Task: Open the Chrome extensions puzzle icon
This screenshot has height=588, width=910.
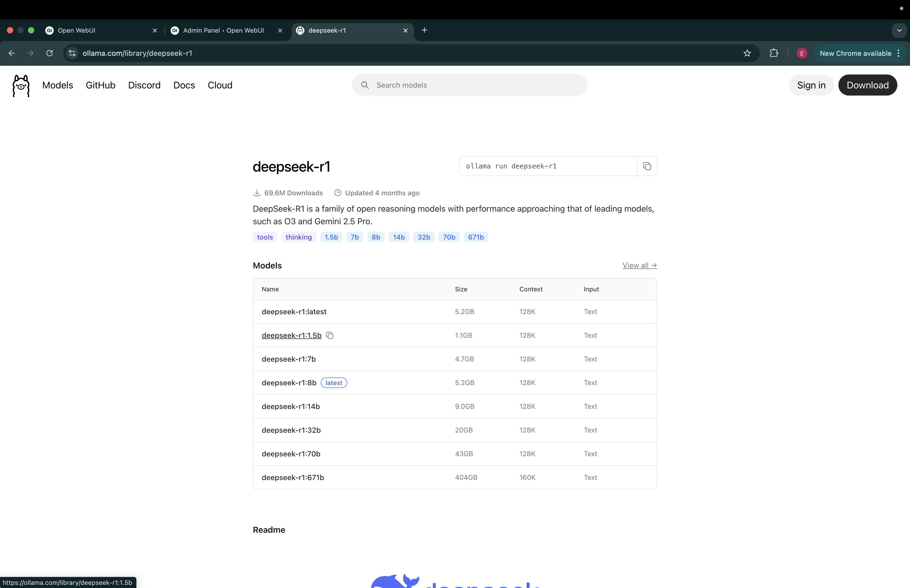Action: point(774,53)
